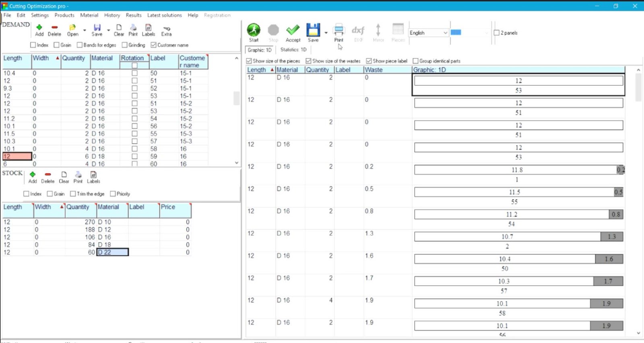Select the highlighted Length cell with 12
This screenshot has height=343, width=644.
17,156
